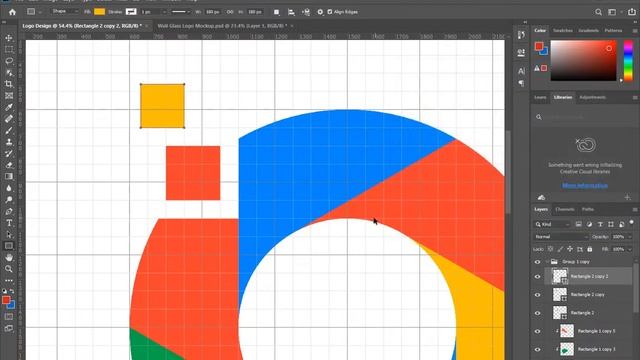
Task: Open the stroke width dropdown
Action: point(164,12)
